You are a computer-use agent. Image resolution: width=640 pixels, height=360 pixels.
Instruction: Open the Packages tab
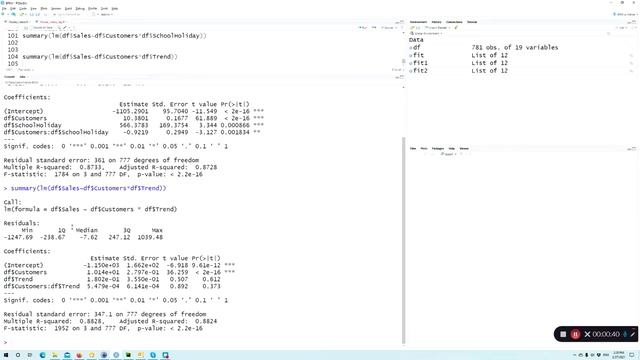pos(438,149)
